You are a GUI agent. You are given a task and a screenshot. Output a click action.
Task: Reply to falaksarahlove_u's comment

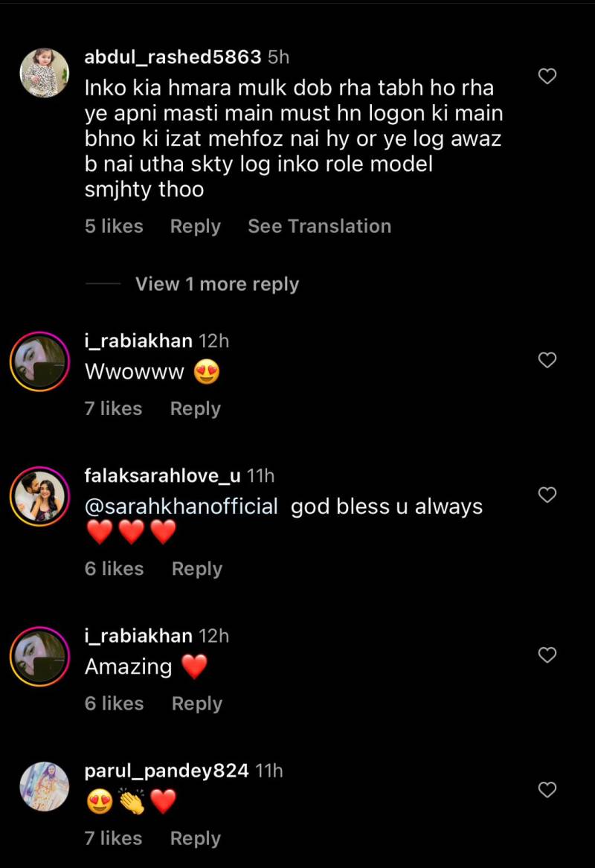click(x=197, y=569)
